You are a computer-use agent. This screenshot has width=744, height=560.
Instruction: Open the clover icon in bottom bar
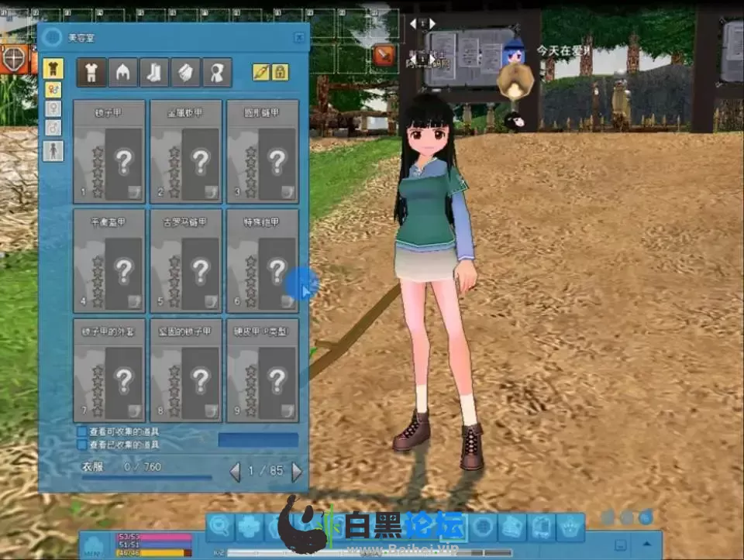[x=250, y=527]
